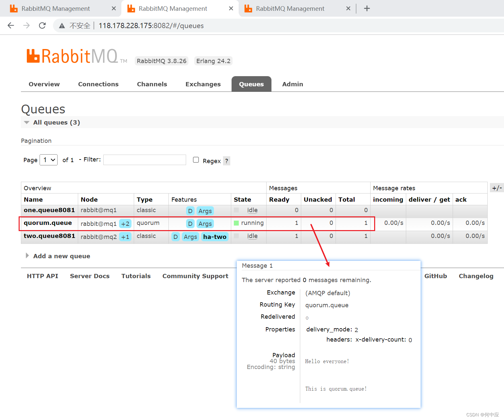504x420 pixels.
Task: Click the D feature badge for two.queue8081
Action: pos(176,237)
